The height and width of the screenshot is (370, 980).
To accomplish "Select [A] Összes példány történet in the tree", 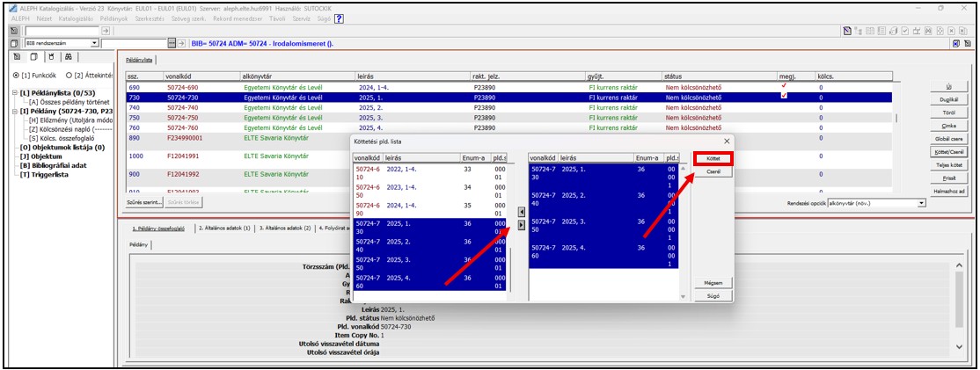I will click(x=69, y=102).
